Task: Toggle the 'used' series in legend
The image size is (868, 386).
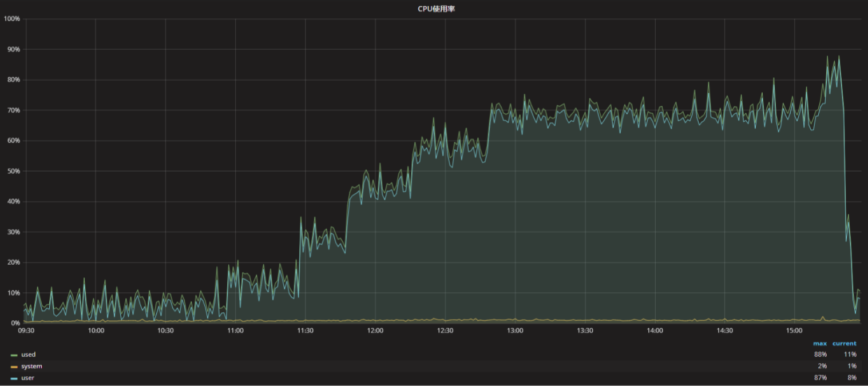Action: tap(28, 355)
